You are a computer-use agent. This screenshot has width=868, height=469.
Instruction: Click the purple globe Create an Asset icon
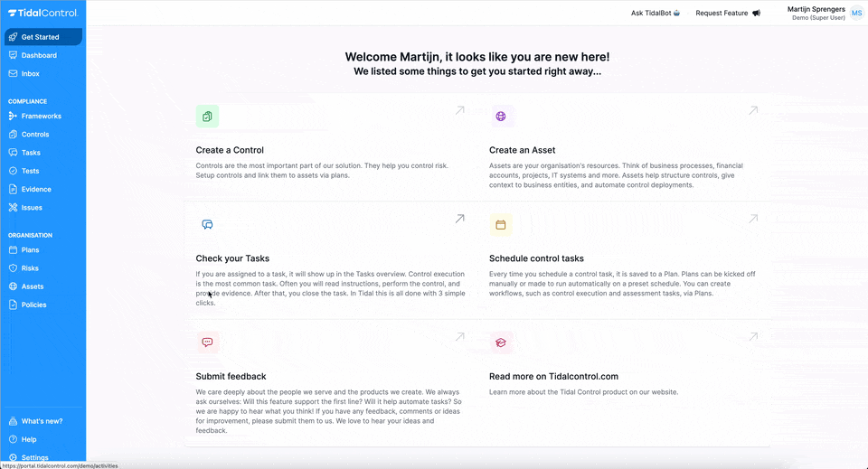click(501, 117)
